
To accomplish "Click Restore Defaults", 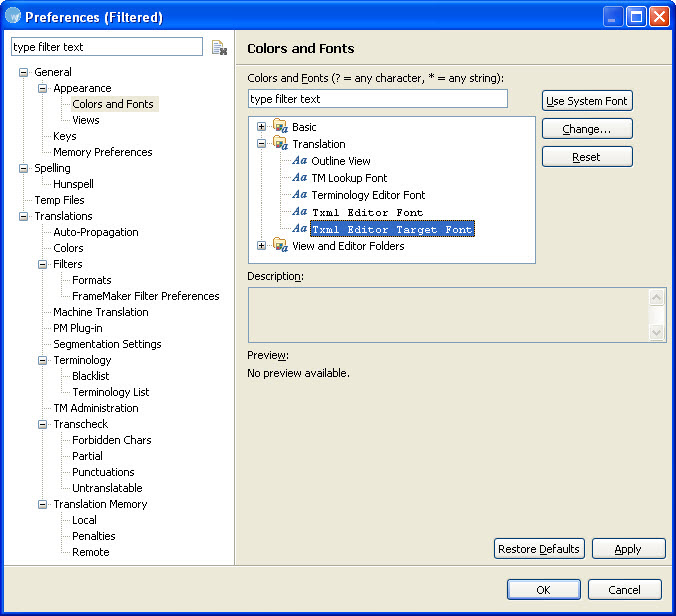I will (x=539, y=549).
